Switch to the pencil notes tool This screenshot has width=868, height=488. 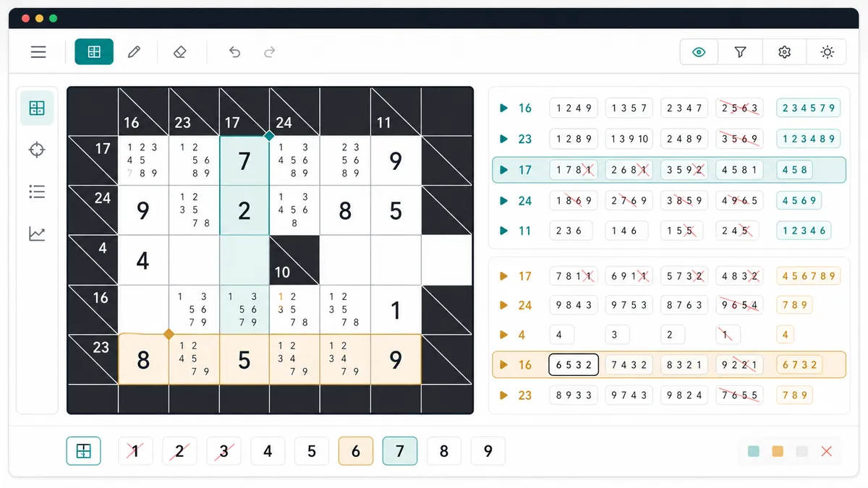coord(134,52)
